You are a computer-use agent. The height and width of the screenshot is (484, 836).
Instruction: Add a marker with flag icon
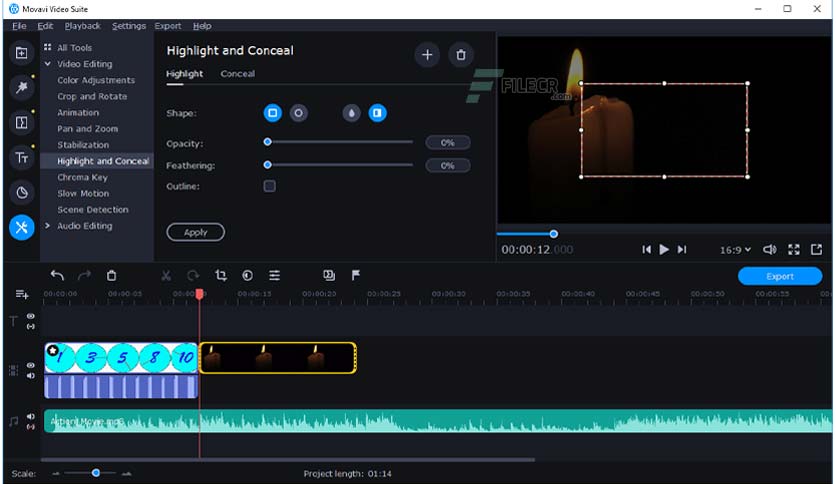click(x=356, y=276)
